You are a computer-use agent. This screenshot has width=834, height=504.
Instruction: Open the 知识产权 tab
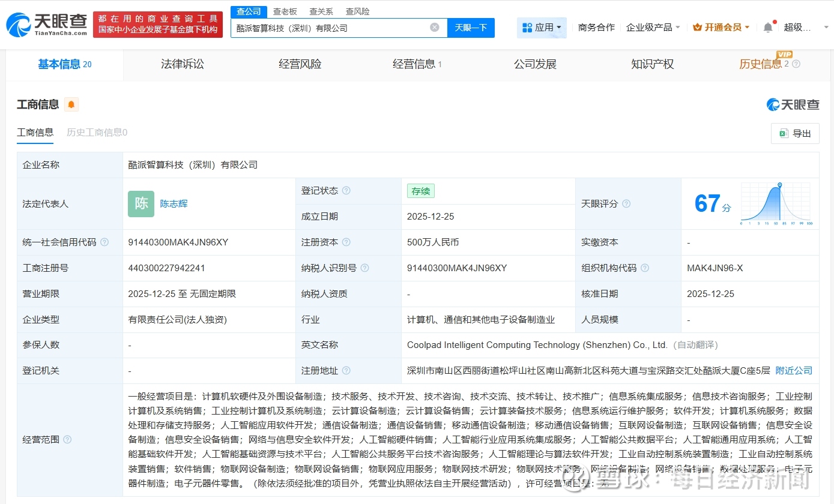pyautogui.click(x=652, y=64)
